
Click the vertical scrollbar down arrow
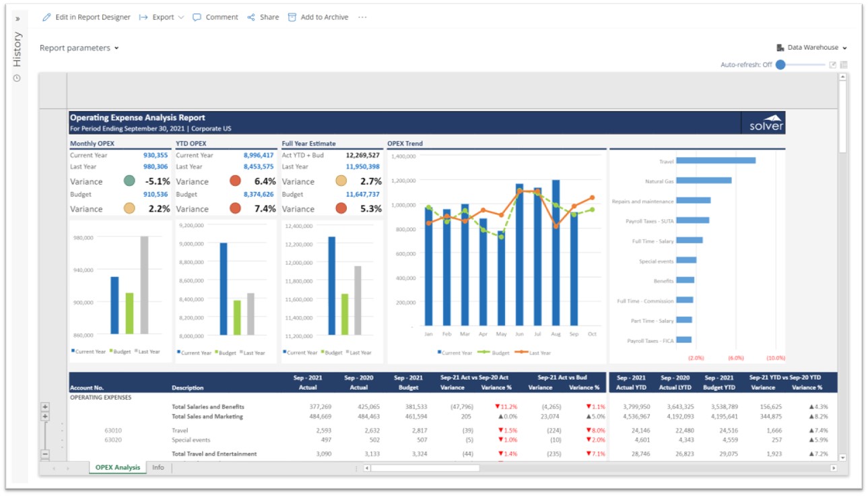tap(842, 458)
